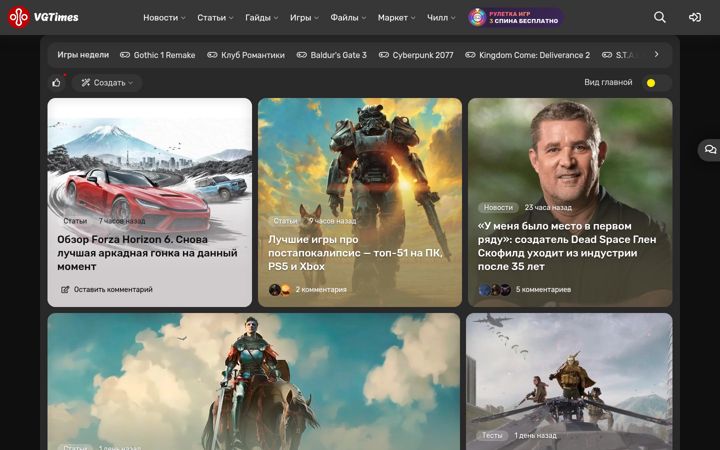The width and height of the screenshot is (720, 450).
Task: Open the 2 комментария link
Action: coord(321,290)
